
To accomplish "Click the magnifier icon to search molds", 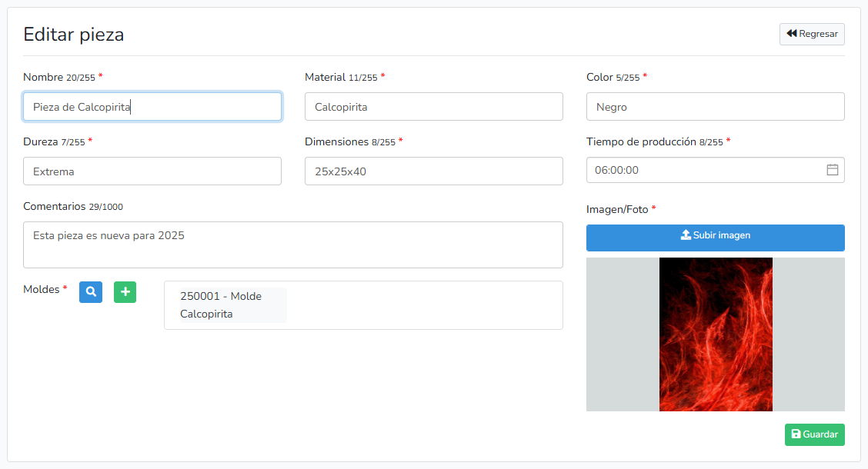I will (91, 292).
